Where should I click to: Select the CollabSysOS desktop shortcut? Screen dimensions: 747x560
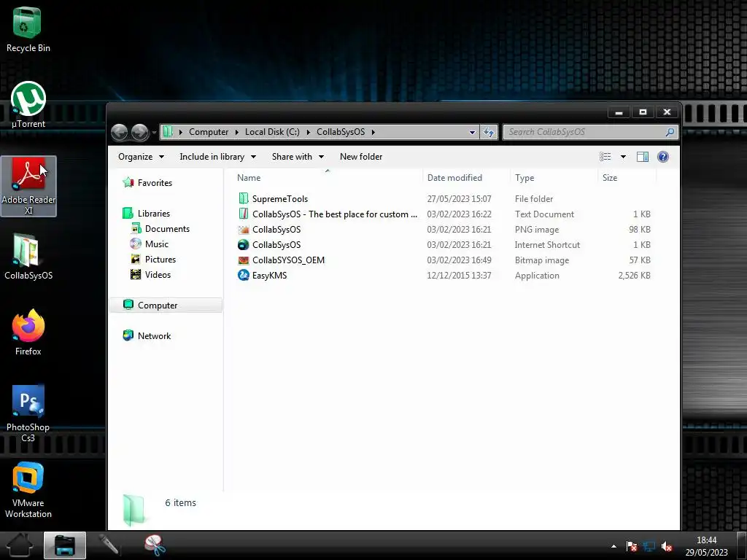(x=28, y=256)
